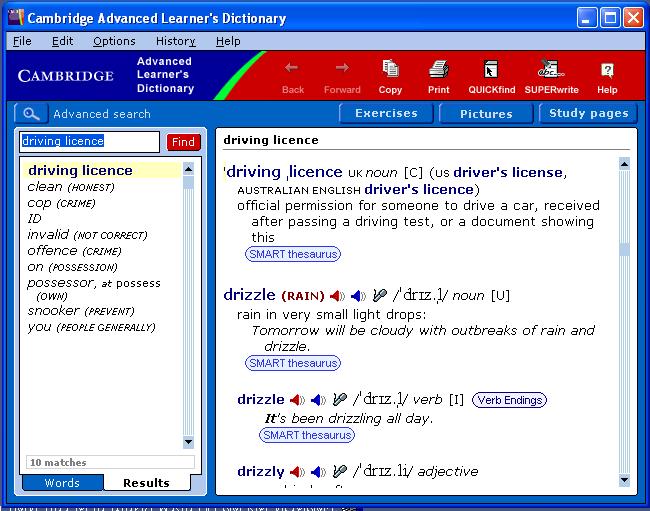The image size is (650, 511).
Task: Select 'clean (HONEST)' in the results list
Action: click(70, 187)
